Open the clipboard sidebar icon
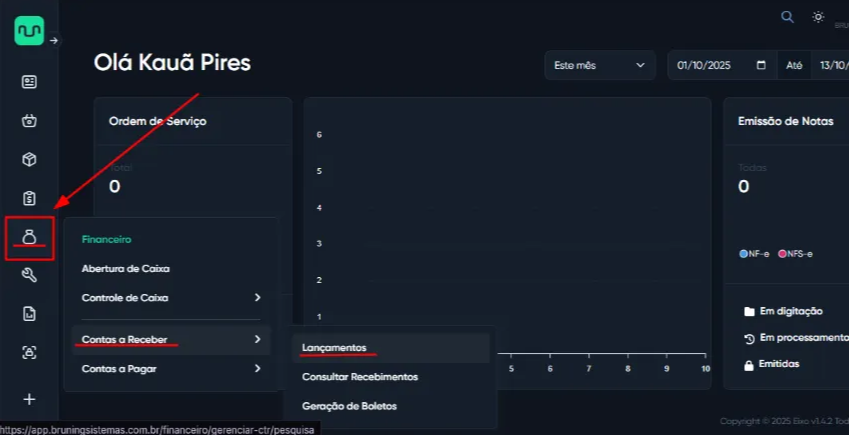This screenshot has width=849, height=435. [x=29, y=198]
